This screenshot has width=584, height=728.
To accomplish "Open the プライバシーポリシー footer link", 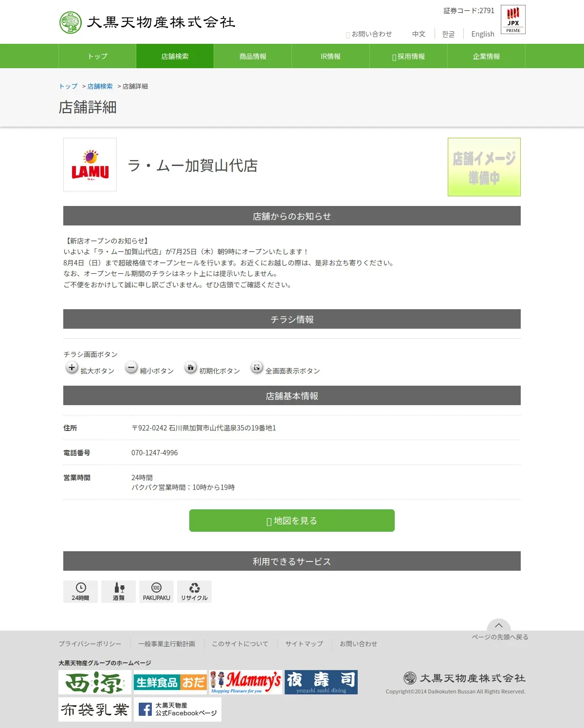I will pos(90,644).
